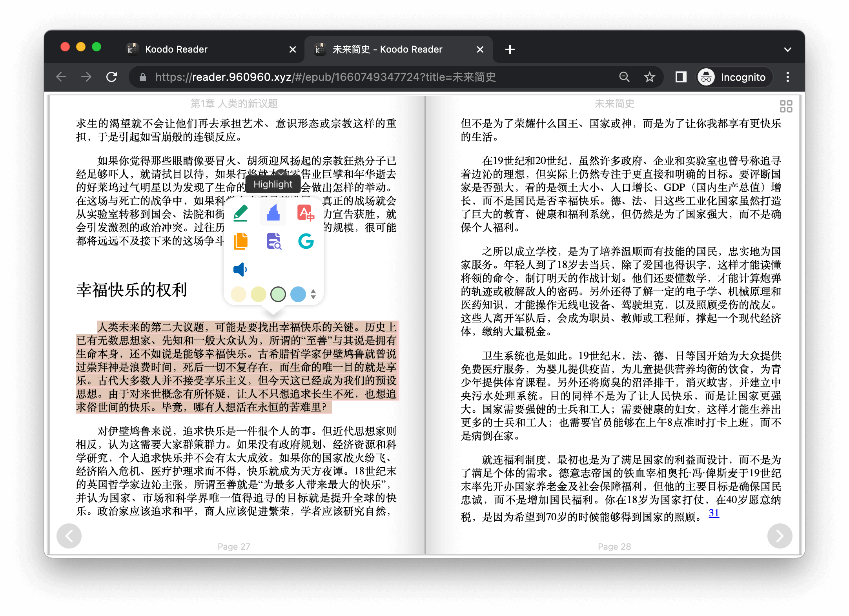Click the red translate icon
849x616 pixels.
point(306,213)
